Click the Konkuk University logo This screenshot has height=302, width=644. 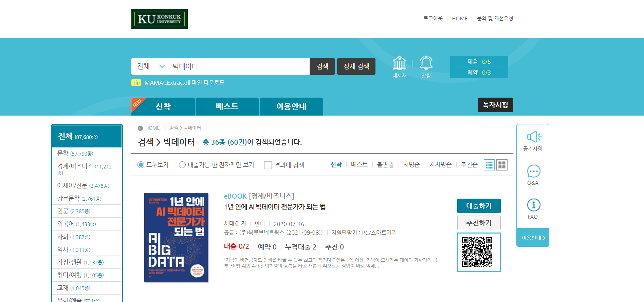(x=159, y=19)
